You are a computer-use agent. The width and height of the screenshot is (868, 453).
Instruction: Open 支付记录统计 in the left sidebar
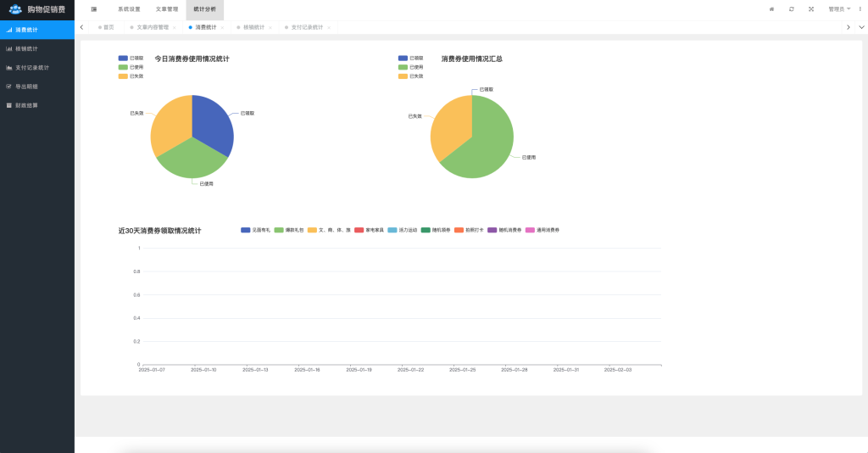32,67
